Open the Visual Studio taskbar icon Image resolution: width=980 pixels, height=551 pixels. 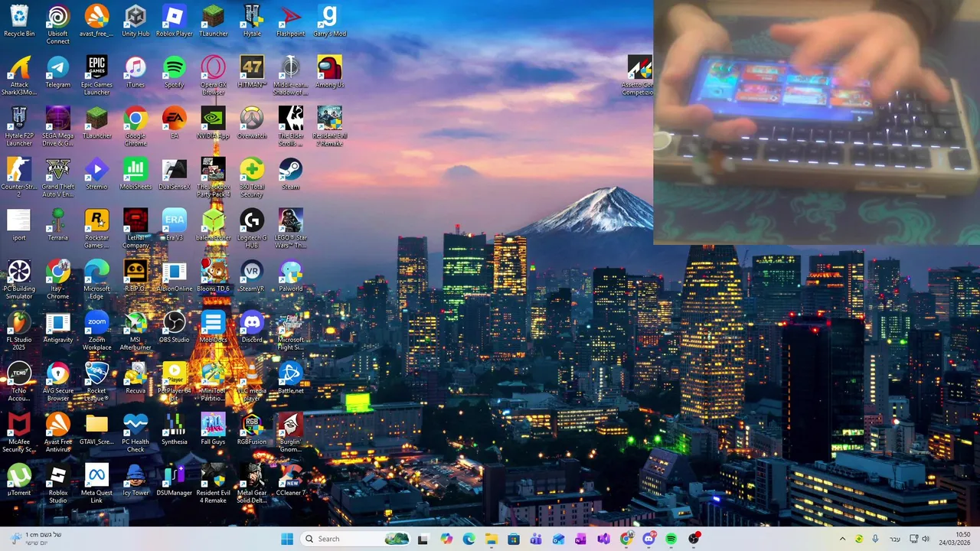pyautogui.click(x=603, y=539)
